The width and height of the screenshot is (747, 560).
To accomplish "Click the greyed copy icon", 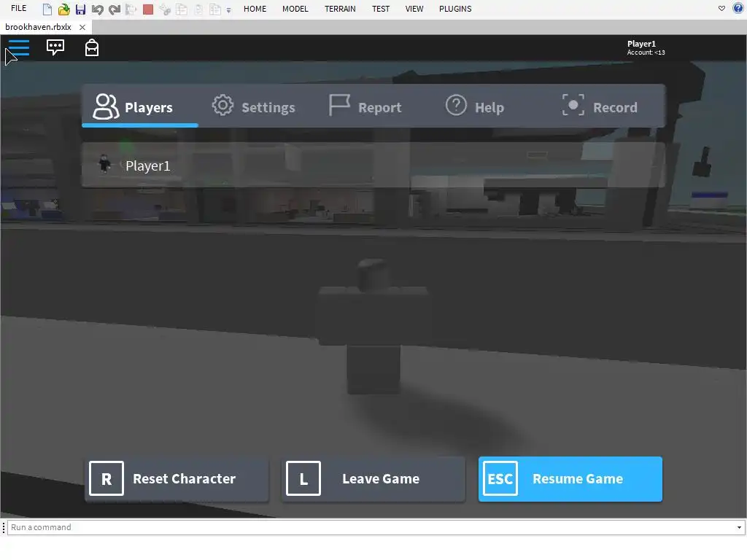I will click(182, 9).
